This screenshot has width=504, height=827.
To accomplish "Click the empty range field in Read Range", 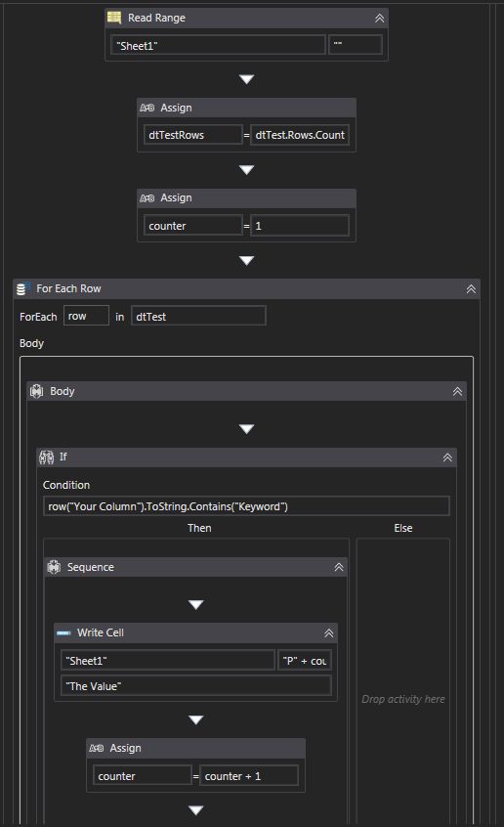I will coord(356,45).
